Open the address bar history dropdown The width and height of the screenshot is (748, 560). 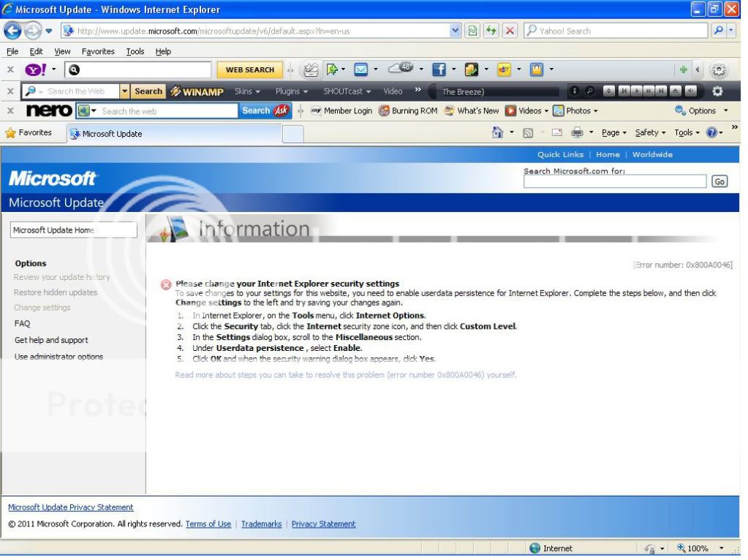click(x=455, y=31)
